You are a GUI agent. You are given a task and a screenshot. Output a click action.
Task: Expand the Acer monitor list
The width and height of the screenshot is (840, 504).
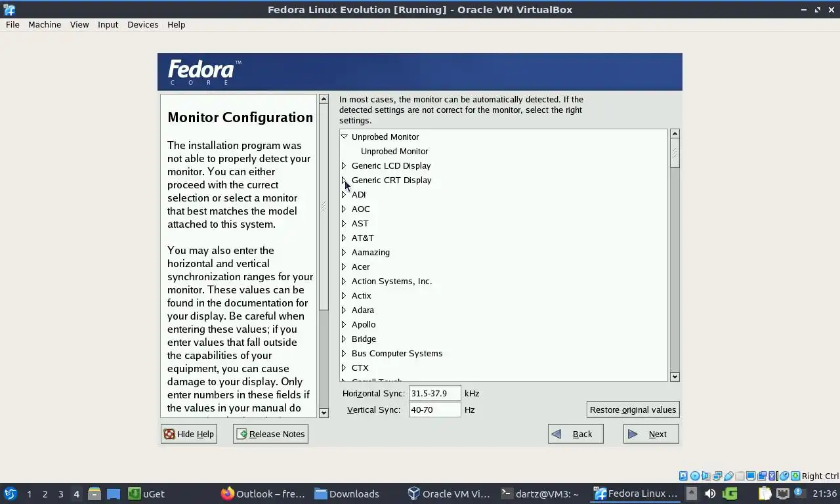[344, 266]
